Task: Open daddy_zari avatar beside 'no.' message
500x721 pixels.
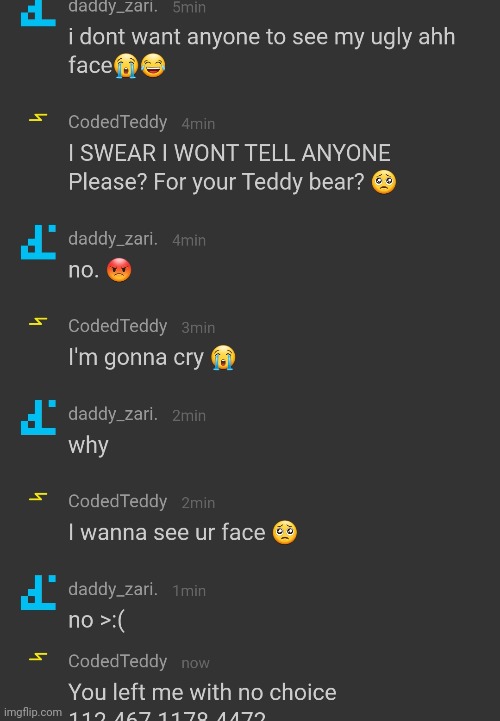Action: pyautogui.click(x=38, y=242)
